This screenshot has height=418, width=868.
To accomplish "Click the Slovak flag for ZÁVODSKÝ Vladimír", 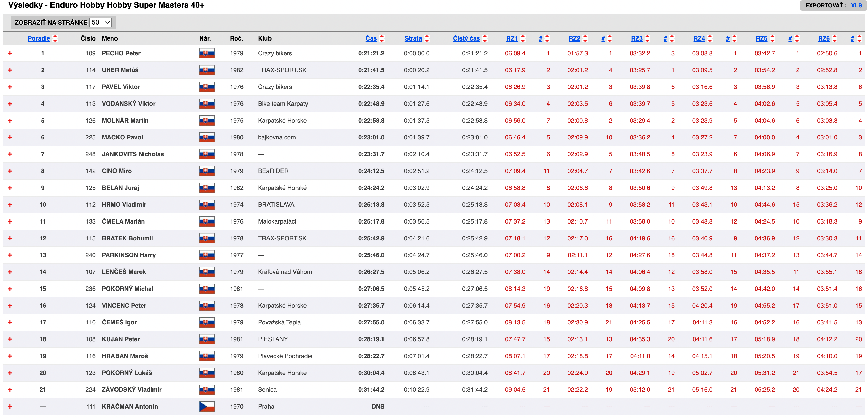I will [207, 390].
